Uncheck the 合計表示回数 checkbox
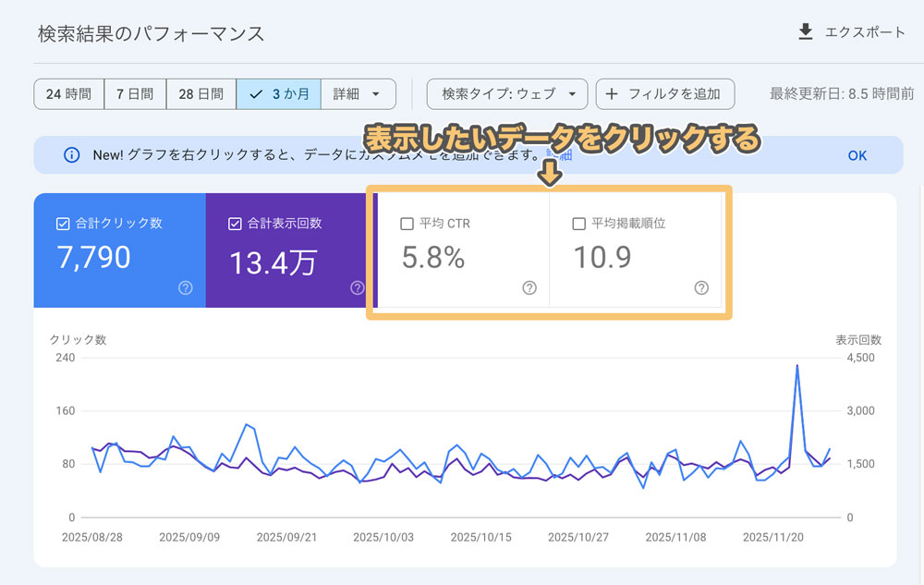Viewport: 924px width, 585px height. 236,223
